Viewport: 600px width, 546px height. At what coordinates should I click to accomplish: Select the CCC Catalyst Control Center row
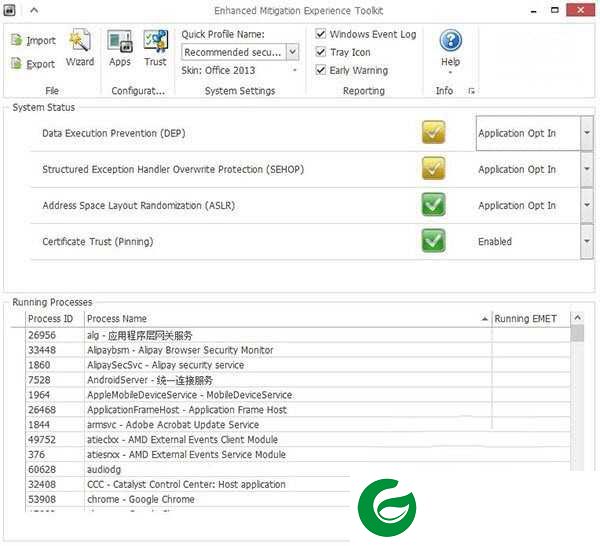pyautogui.click(x=188, y=484)
